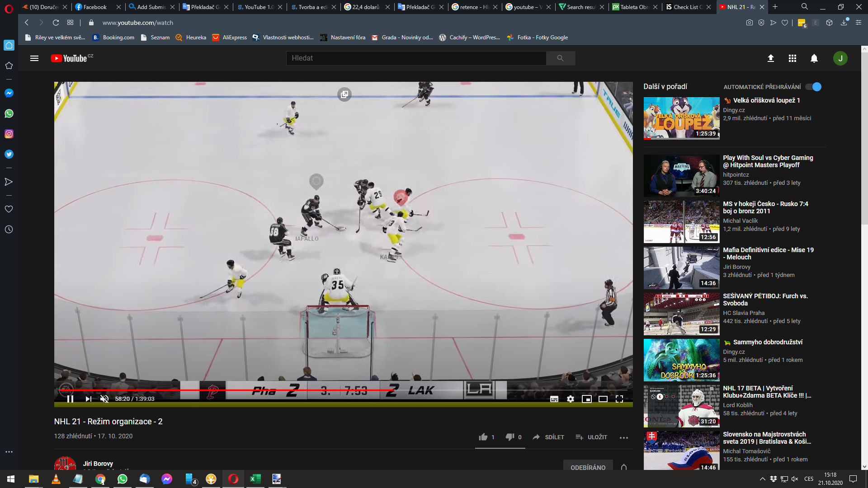Switch to miniplayer mode
This screenshot has width=868, height=488.
pyautogui.click(x=587, y=399)
